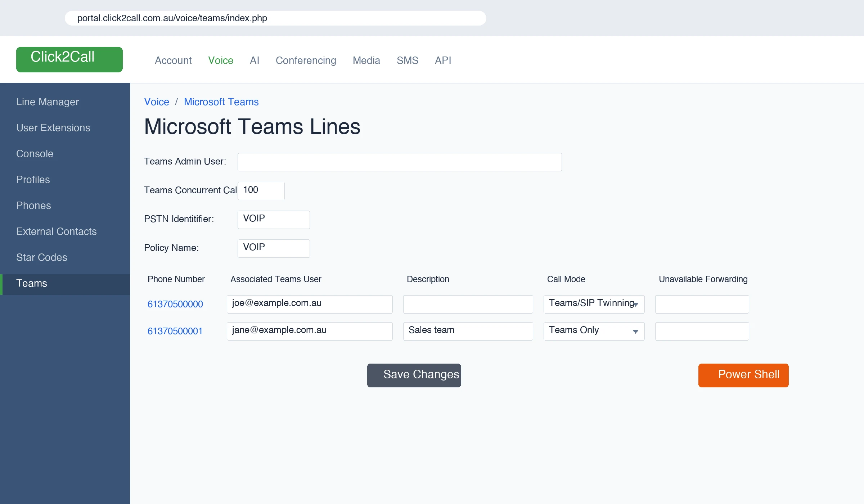The width and height of the screenshot is (864, 504).
Task: Click the Voice breadcrumb link
Action: pyautogui.click(x=157, y=102)
